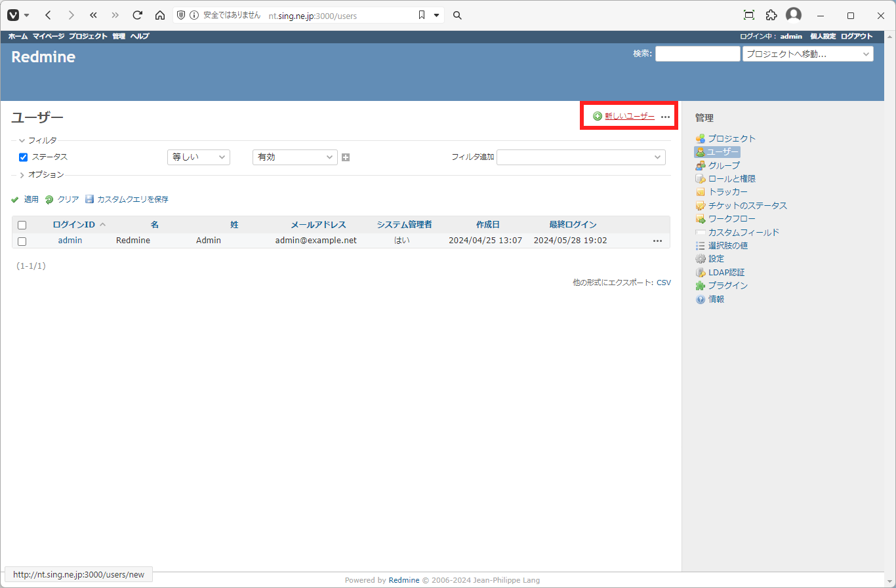Viewport: 896px width, 588px height.
Task: Log out with ログアウト
Action: 857,36
